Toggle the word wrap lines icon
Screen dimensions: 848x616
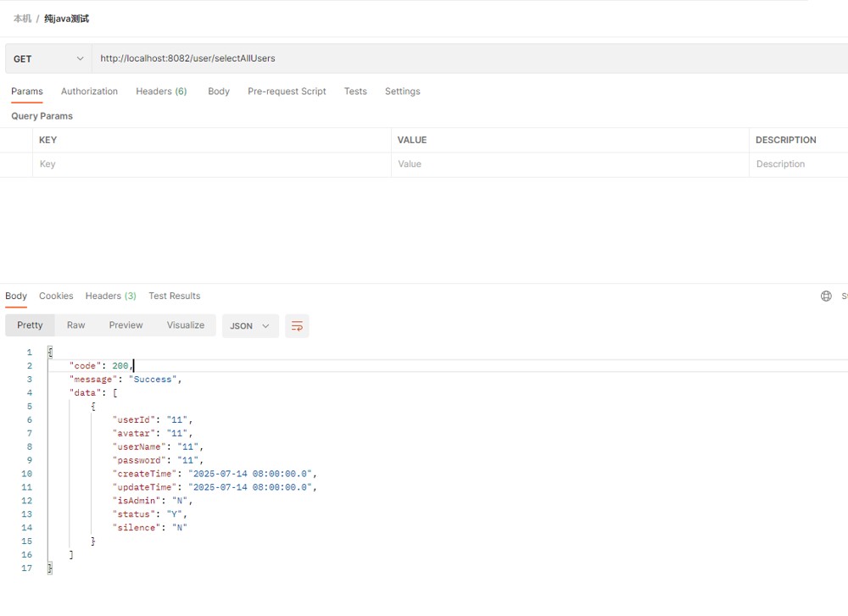[x=297, y=326]
